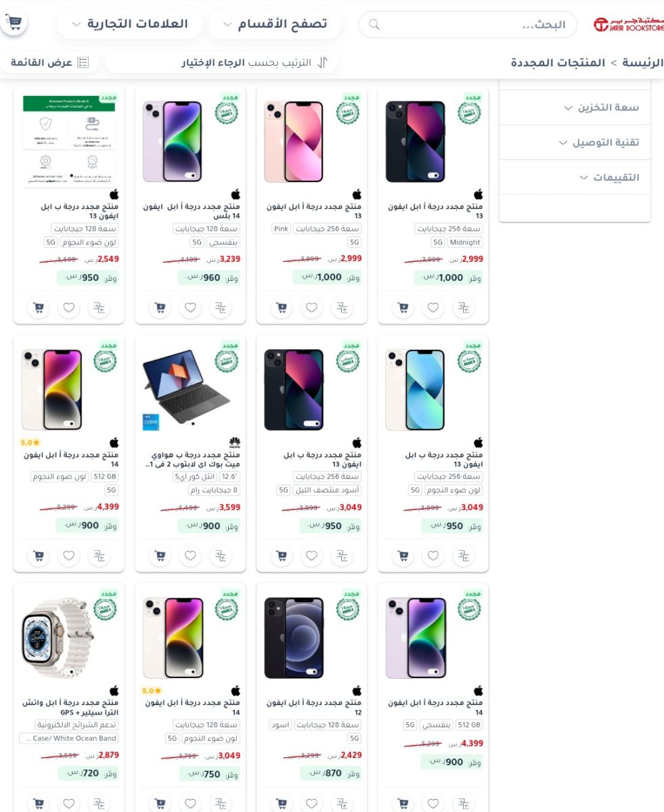Open the الترتيب بحسب sort dropdown
The image size is (664, 812).
(221, 62)
